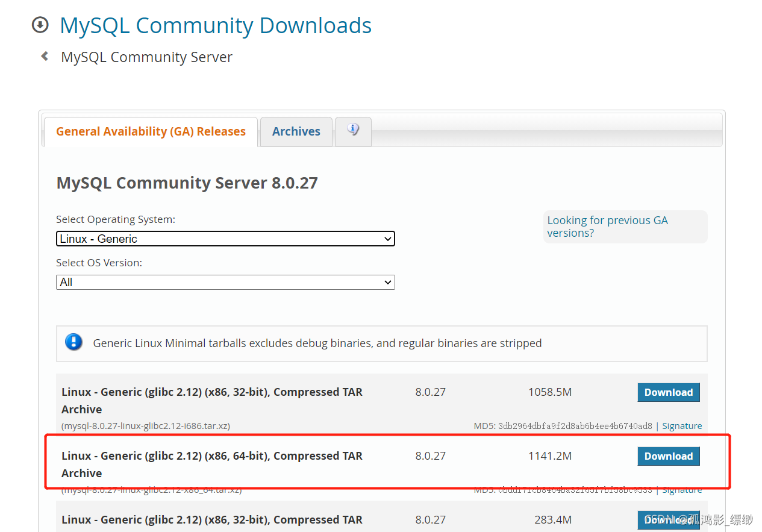
Task: Expand the Linux - Generic combo box arrow
Action: click(x=388, y=239)
